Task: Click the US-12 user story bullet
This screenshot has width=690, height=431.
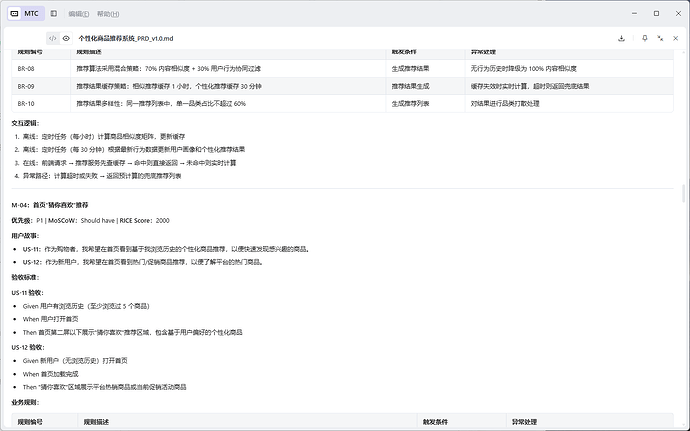Action: [143, 262]
